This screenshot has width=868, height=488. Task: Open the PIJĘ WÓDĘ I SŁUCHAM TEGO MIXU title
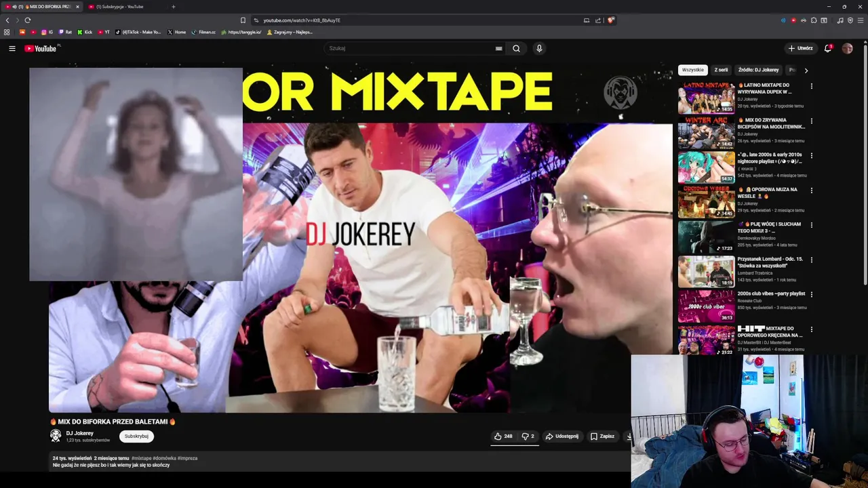coord(770,227)
